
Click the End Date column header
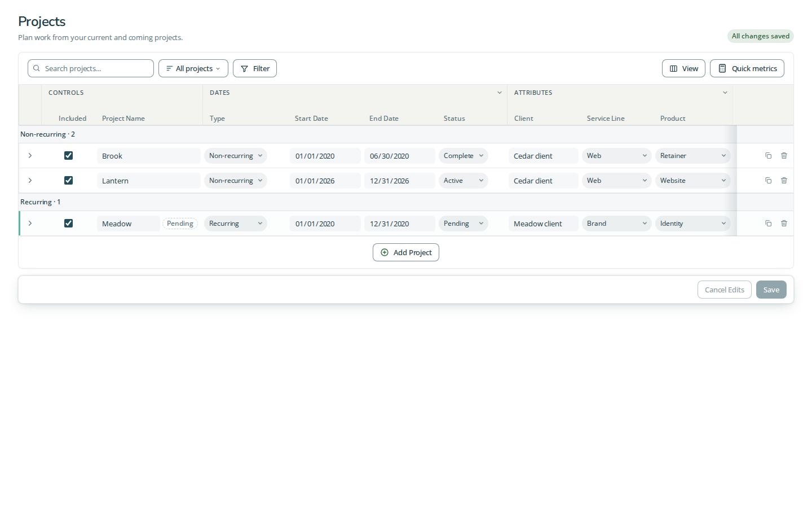(384, 119)
